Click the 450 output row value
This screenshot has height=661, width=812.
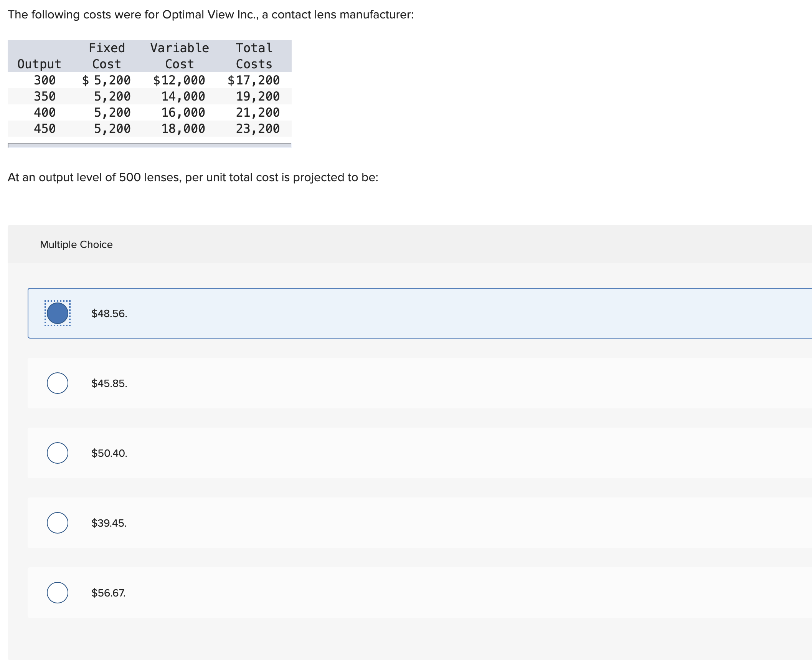tap(45, 129)
